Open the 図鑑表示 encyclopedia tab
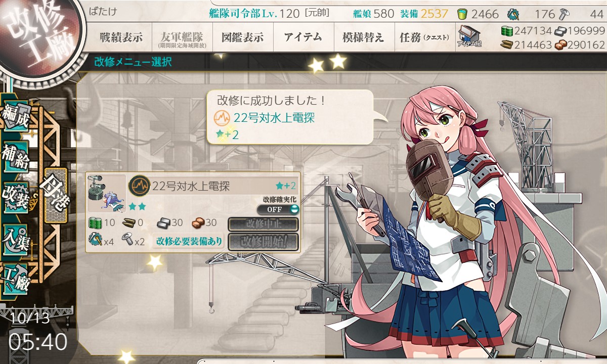 (243, 37)
